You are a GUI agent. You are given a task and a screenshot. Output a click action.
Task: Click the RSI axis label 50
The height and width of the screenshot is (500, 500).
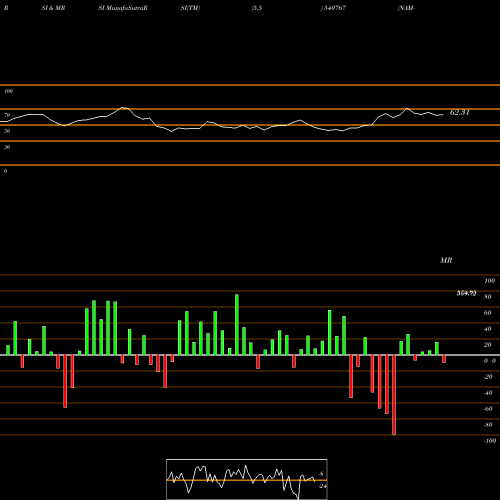point(7,131)
